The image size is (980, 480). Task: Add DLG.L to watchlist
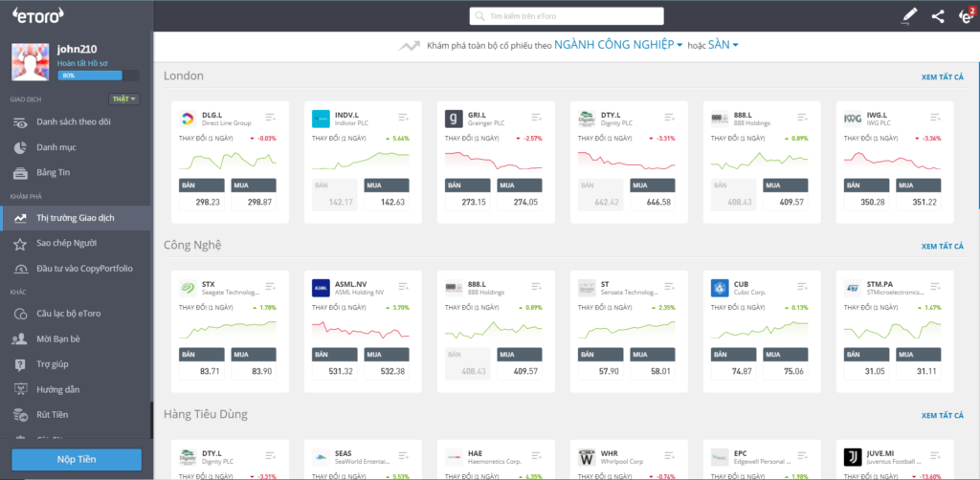[271, 118]
